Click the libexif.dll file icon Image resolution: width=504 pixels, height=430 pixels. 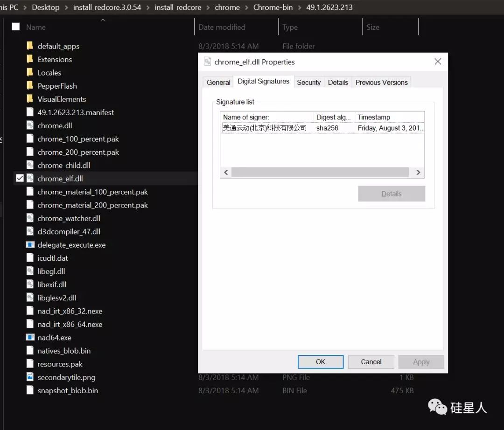click(x=30, y=284)
